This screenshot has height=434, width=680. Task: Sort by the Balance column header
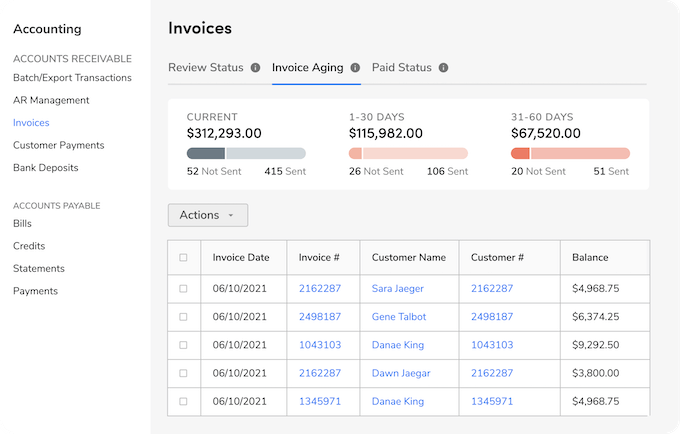coord(590,258)
